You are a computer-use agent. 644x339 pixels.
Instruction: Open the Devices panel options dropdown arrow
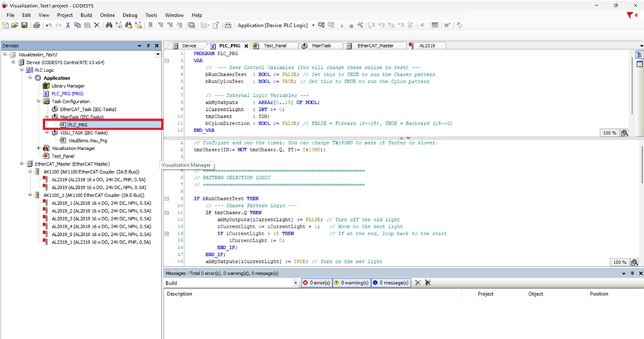coord(140,46)
